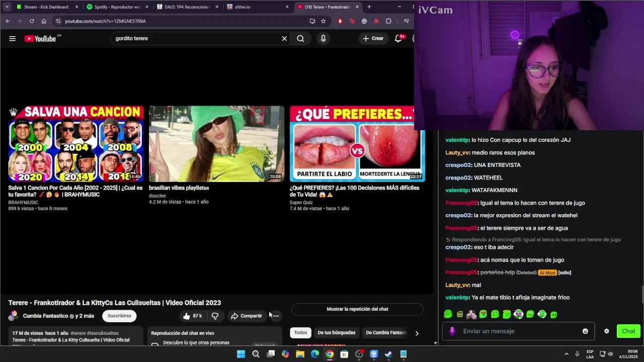Show hidden system tray icons chevron
This screenshot has height=362, width=644.
[x=566, y=354]
